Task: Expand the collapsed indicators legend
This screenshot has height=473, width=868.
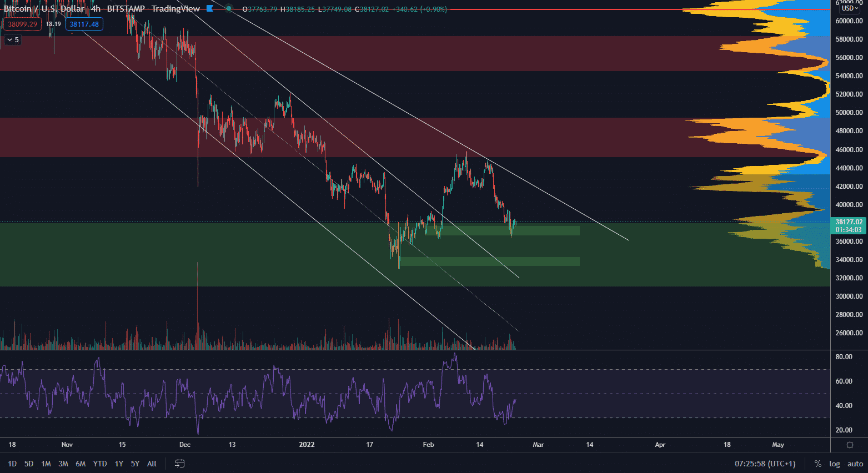Action: click(13, 40)
